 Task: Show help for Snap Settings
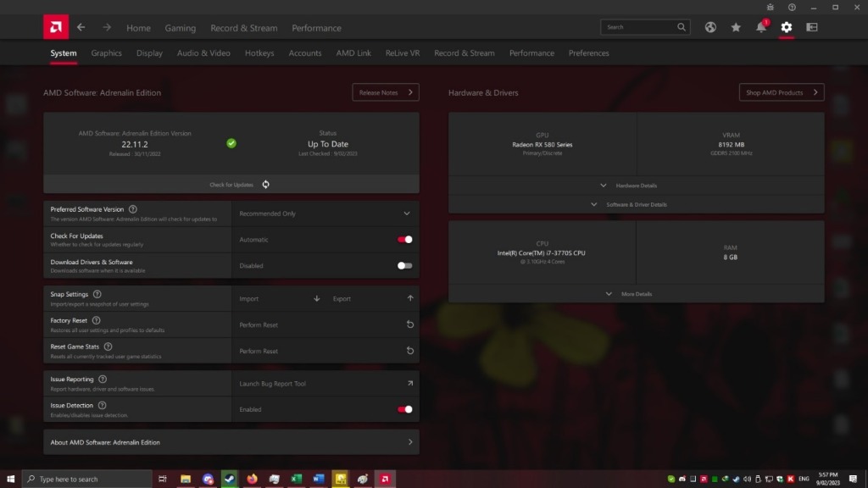pyautogui.click(x=97, y=294)
